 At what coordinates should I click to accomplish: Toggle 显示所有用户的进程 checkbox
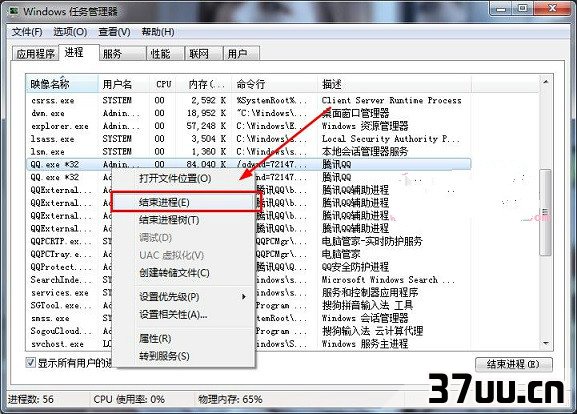pos(31,362)
